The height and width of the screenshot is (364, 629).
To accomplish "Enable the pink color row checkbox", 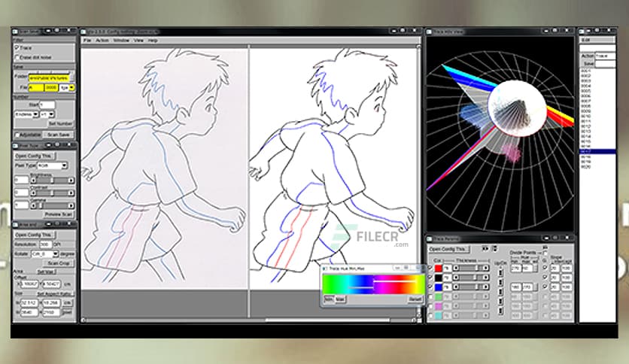I will tap(430, 306).
